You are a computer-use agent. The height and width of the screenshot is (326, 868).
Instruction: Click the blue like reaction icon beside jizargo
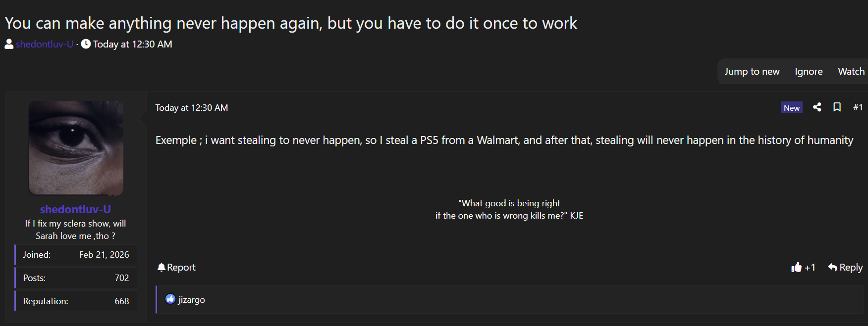click(x=170, y=299)
